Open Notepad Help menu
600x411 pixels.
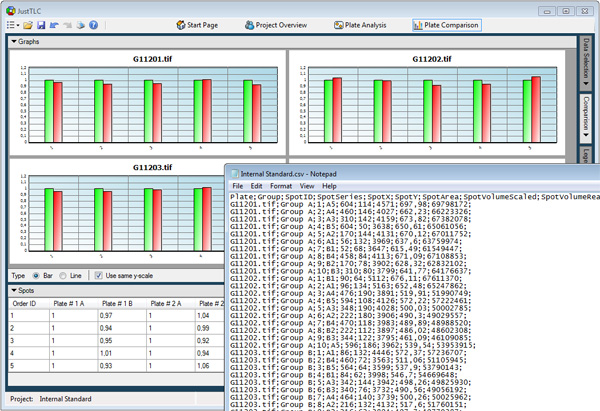329,186
